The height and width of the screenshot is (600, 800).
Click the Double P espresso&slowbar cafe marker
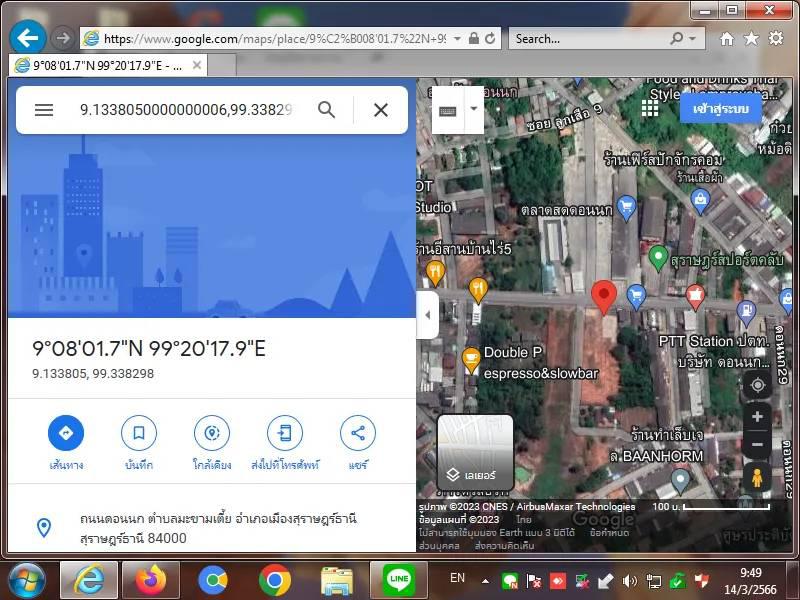click(x=471, y=359)
